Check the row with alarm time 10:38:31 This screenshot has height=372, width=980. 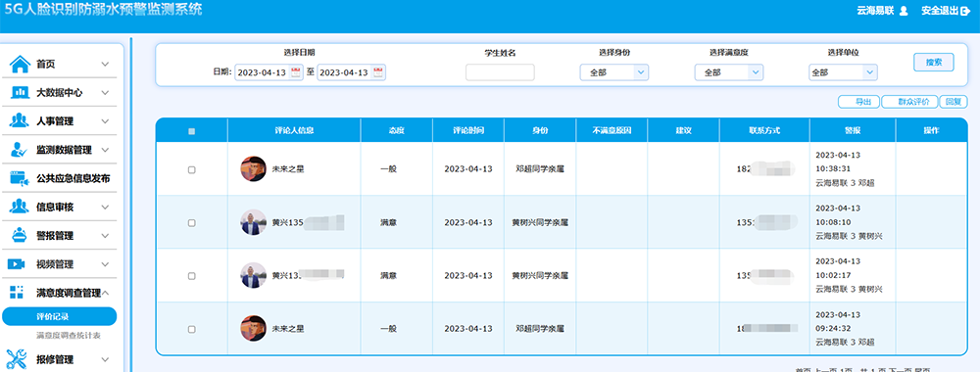click(x=192, y=169)
